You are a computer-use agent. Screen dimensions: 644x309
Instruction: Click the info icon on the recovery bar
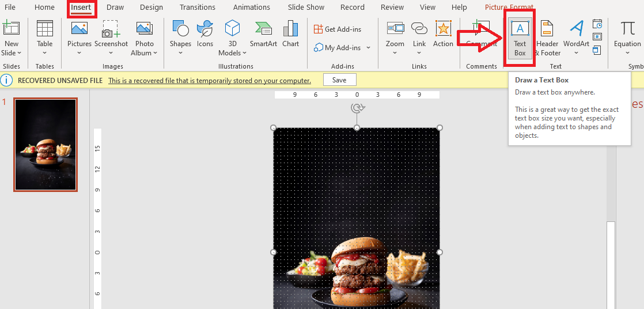coord(6,80)
